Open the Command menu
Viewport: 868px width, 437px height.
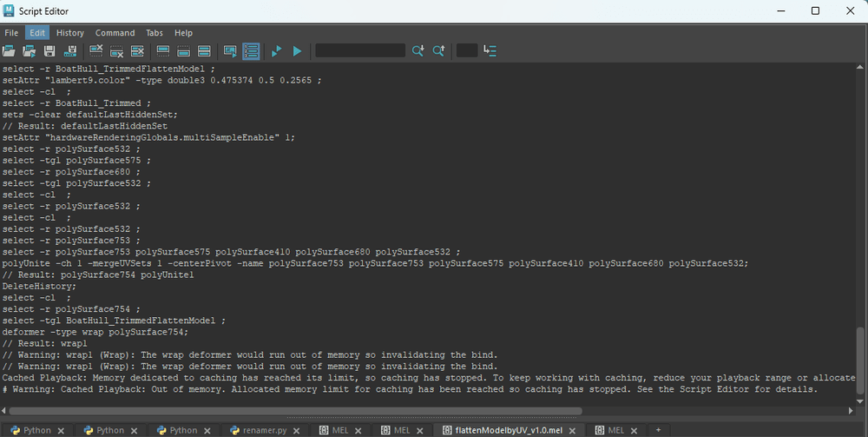[115, 33]
